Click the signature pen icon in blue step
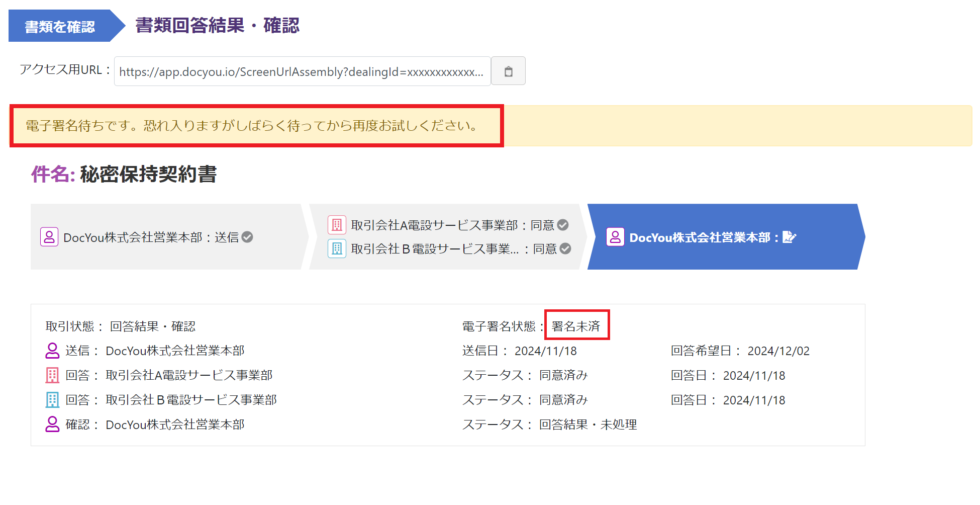This screenshot has width=980, height=505. tap(790, 237)
